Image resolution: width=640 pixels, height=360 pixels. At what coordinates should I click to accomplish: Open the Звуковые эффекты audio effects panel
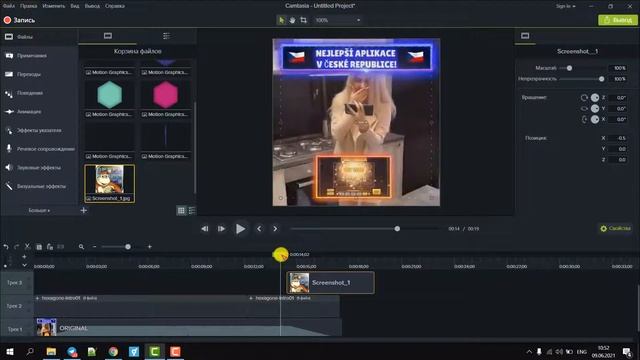(x=39, y=167)
